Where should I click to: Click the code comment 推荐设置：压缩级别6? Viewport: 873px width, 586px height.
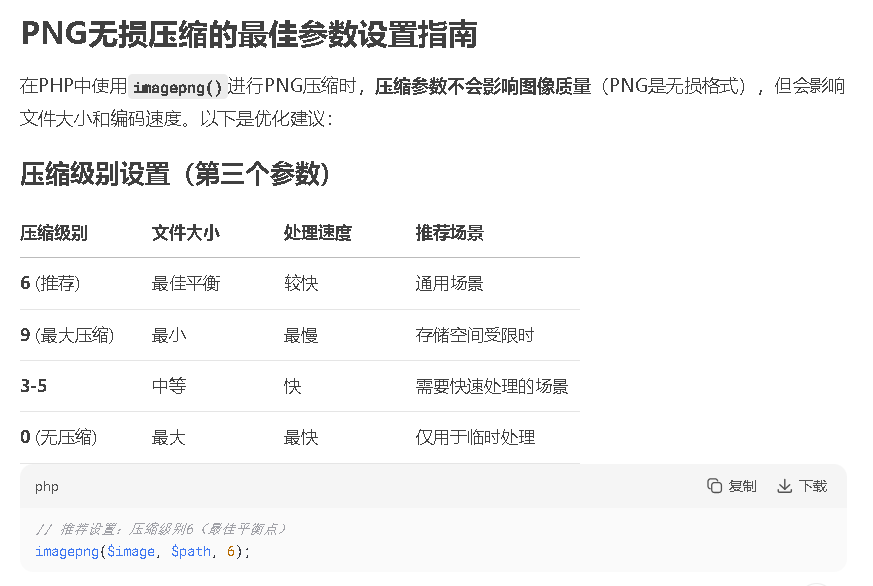pos(160,529)
